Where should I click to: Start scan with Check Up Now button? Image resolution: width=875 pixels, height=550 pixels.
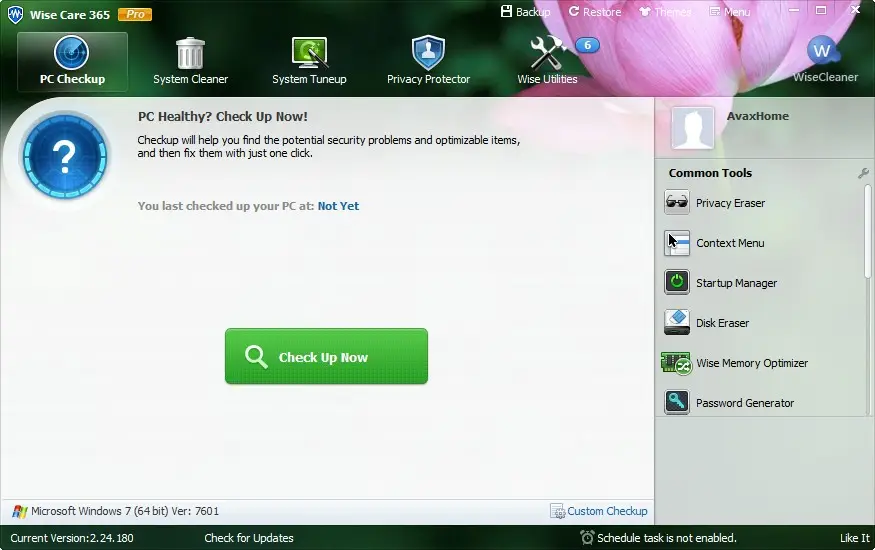point(326,356)
